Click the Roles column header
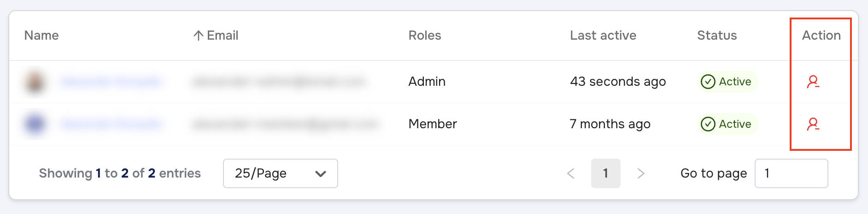The width and height of the screenshot is (868, 214). [x=425, y=36]
